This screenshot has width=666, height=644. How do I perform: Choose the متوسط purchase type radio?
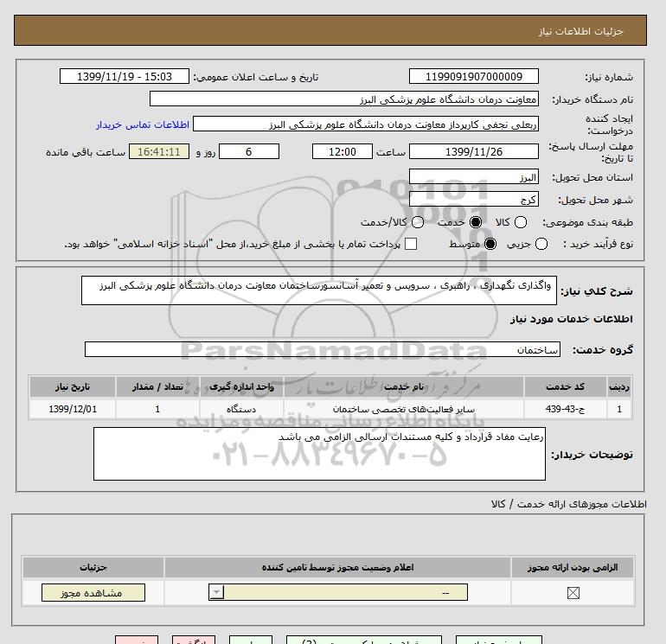[x=490, y=244]
